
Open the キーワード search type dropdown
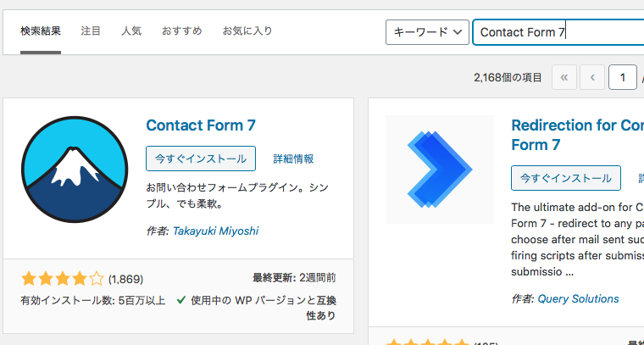click(x=427, y=32)
